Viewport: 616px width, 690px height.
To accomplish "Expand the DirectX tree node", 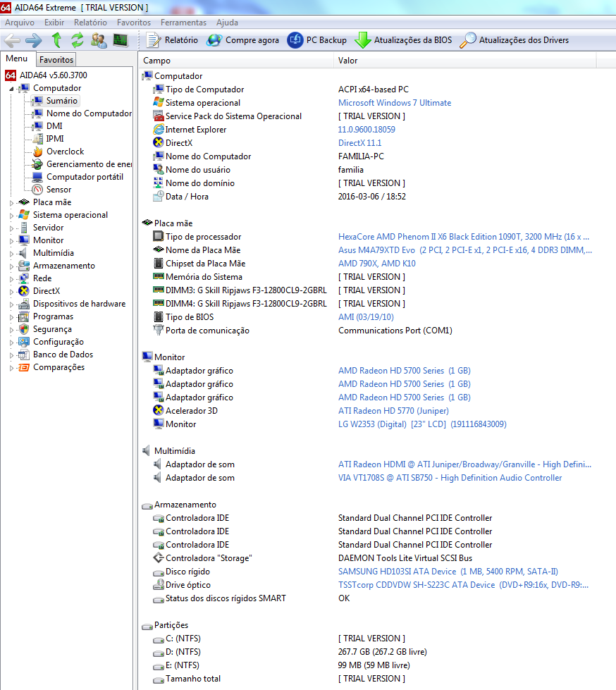I will tap(12, 292).
